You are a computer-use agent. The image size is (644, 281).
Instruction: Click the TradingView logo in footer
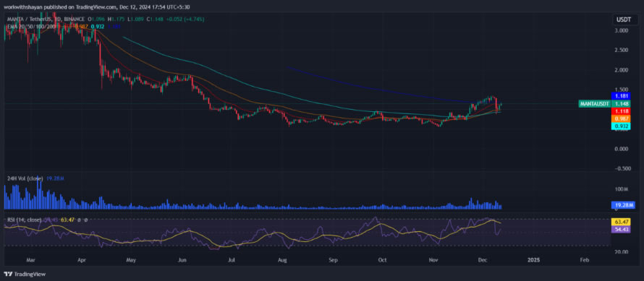(25, 274)
